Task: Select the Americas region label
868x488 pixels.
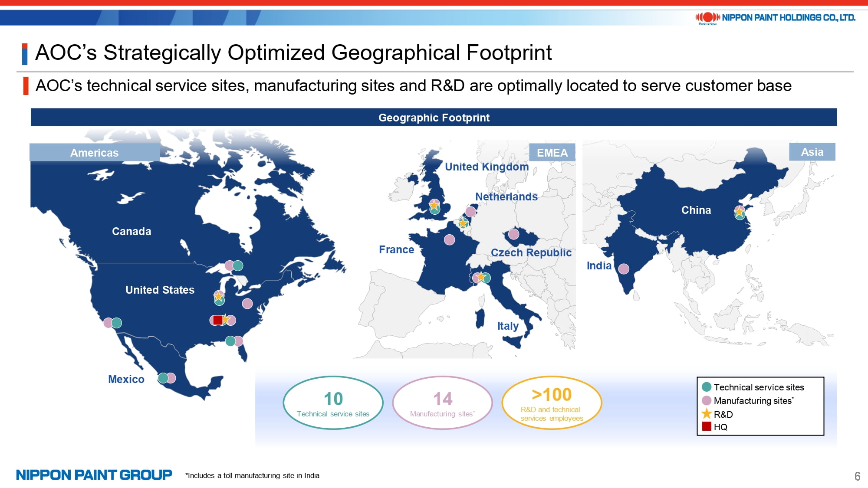Action: coord(94,153)
